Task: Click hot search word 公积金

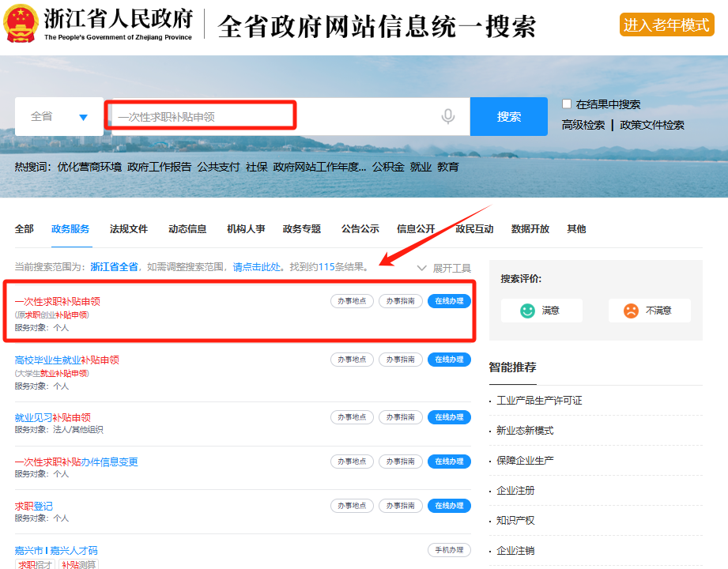Action: coord(388,167)
